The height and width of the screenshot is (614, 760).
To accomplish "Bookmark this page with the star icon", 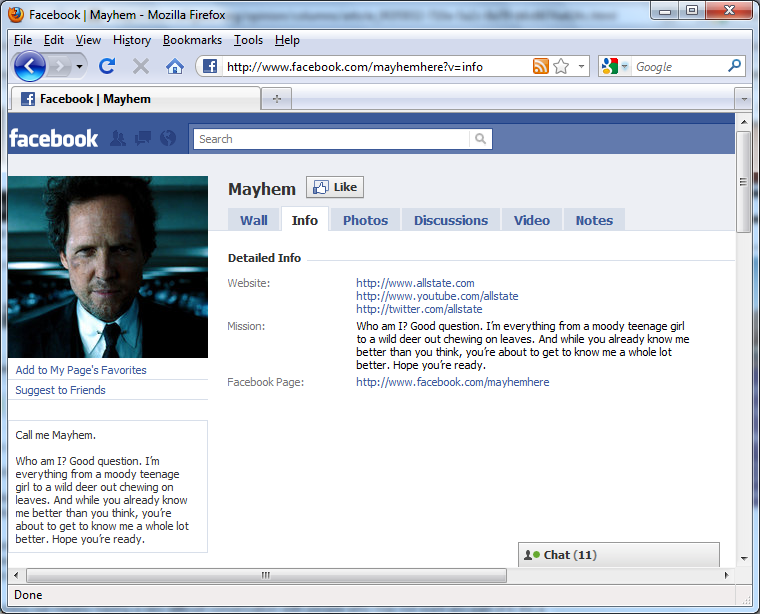I will coord(561,66).
